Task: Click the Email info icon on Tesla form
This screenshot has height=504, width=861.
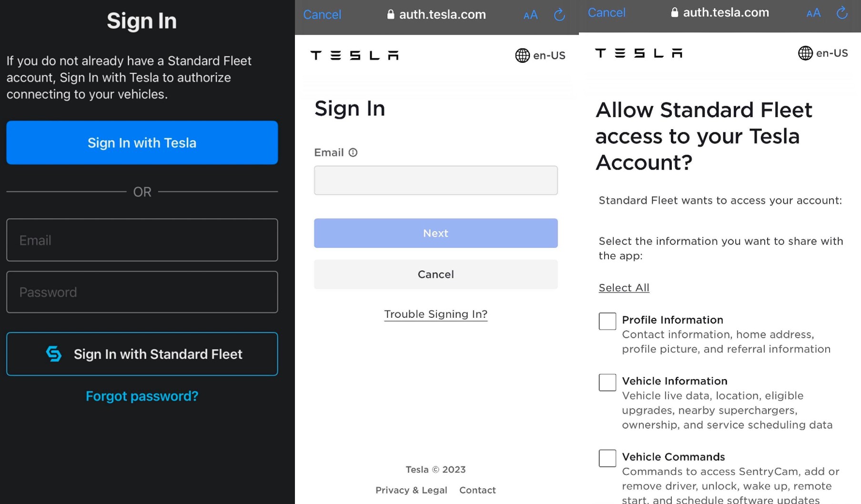Action: (353, 152)
